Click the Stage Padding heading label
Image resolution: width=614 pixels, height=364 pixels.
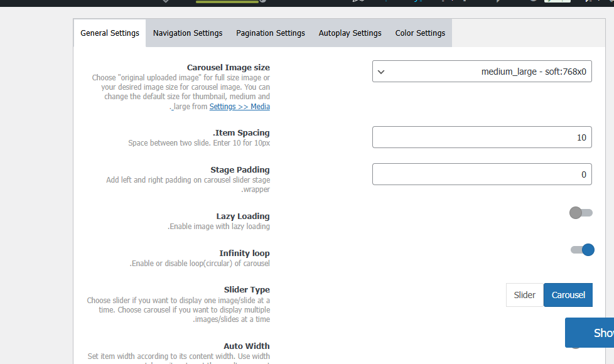tap(240, 170)
